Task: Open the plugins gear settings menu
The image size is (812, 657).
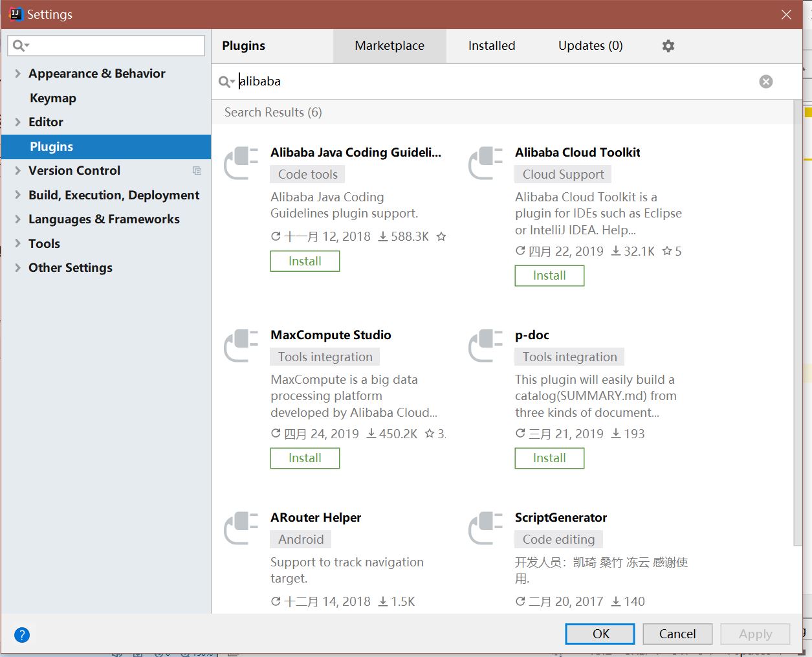Action: (x=668, y=46)
